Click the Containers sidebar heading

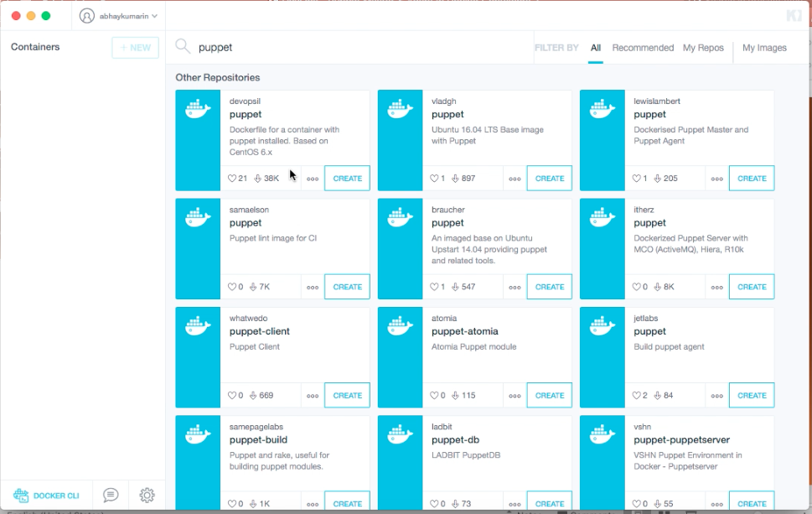pos(35,47)
